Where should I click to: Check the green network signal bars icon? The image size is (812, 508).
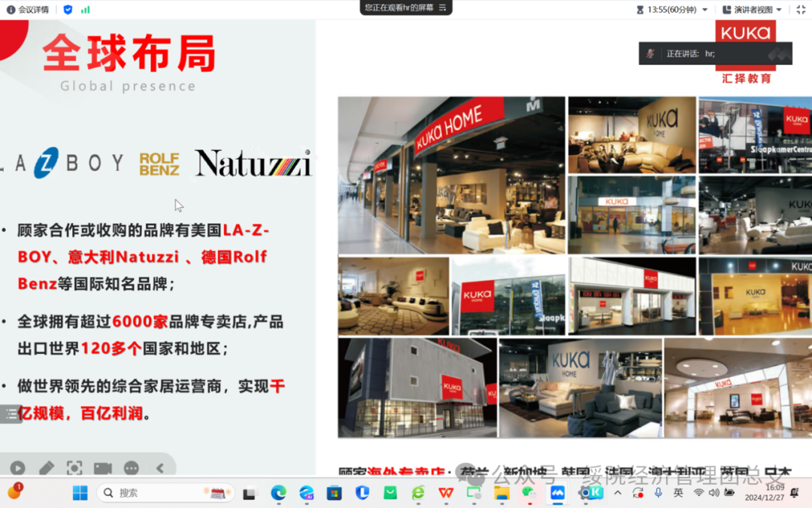(86, 10)
